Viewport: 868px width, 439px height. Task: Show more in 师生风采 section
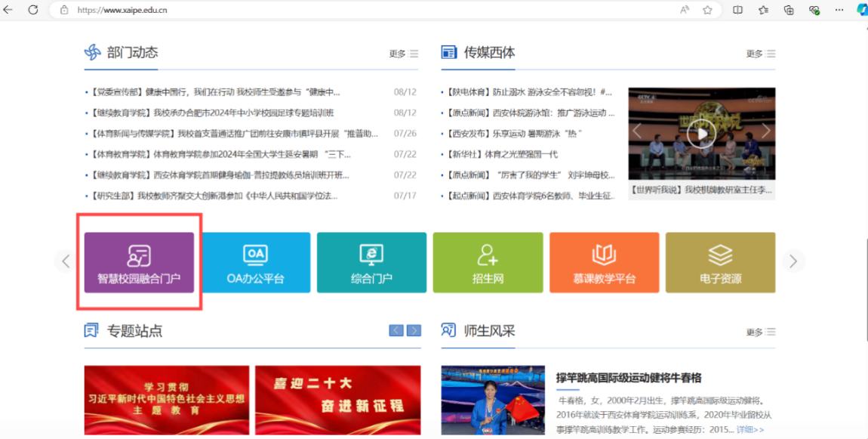760,332
